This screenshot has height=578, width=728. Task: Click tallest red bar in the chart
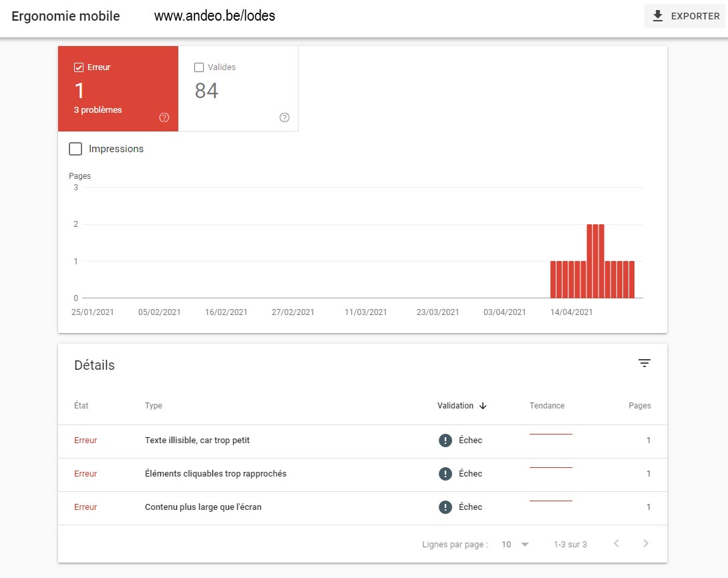point(596,260)
